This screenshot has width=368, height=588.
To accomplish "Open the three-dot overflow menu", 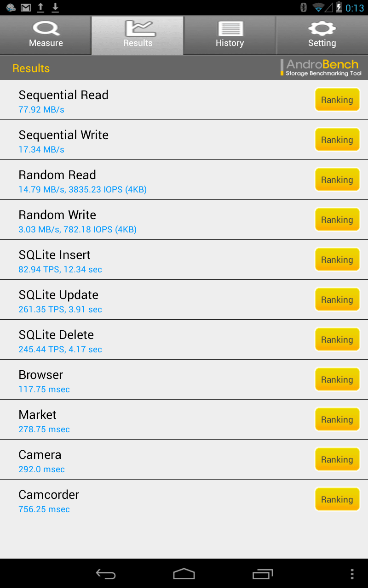I will pos(352,574).
